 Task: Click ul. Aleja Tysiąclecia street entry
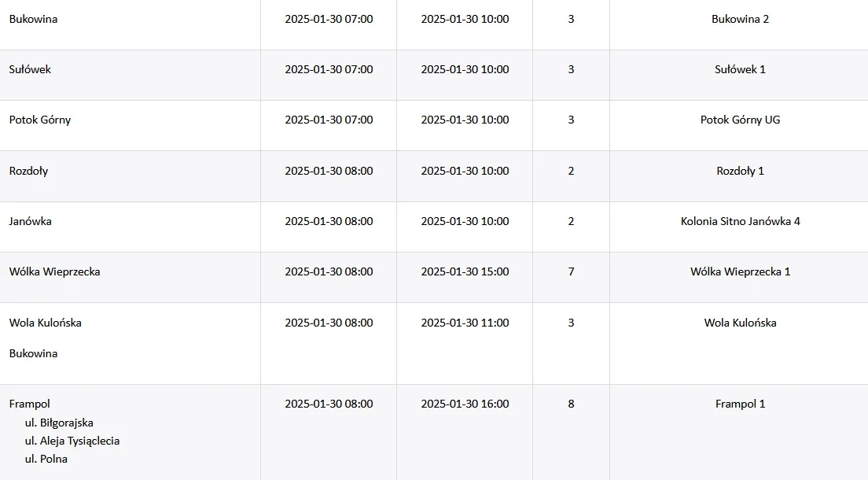72,441
